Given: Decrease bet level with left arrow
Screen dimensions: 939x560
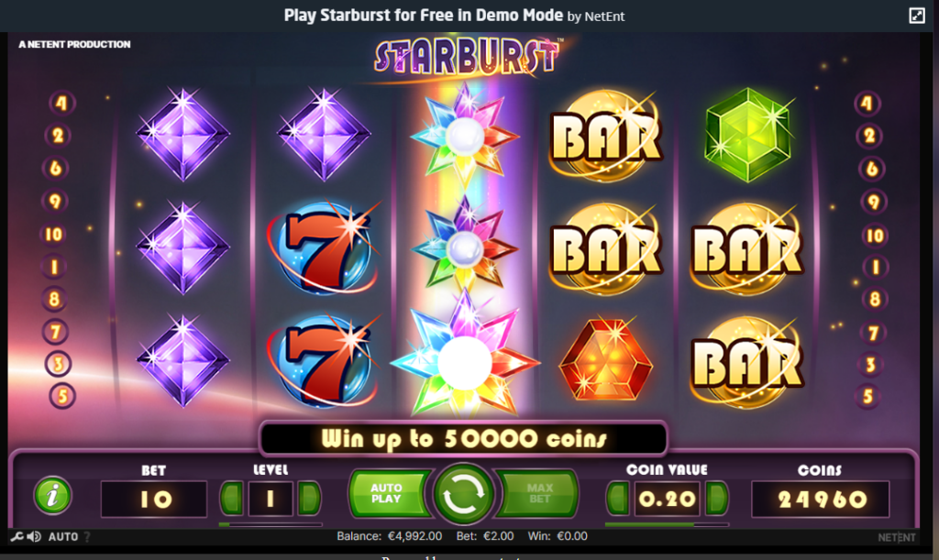Looking at the screenshot, I should (232, 498).
